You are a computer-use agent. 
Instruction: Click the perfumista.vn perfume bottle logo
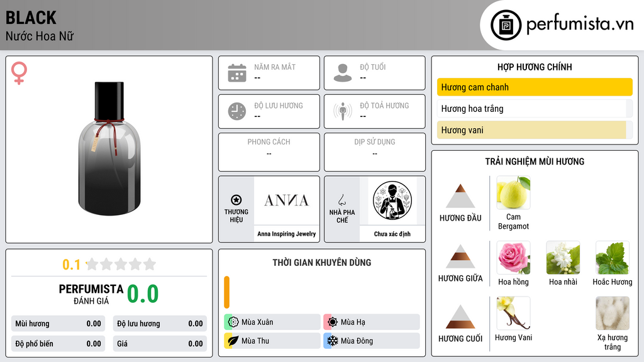(506, 25)
